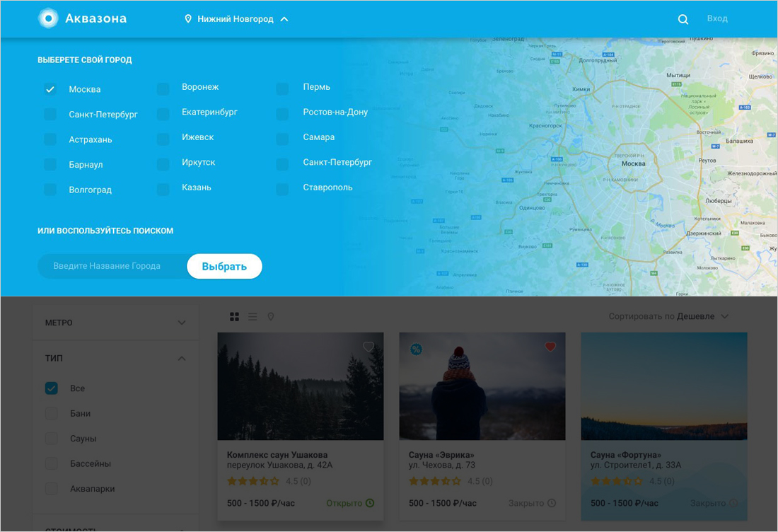Check the Бассейны type filter
Image resolution: width=778 pixels, height=532 pixels.
click(x=52, y=463)
